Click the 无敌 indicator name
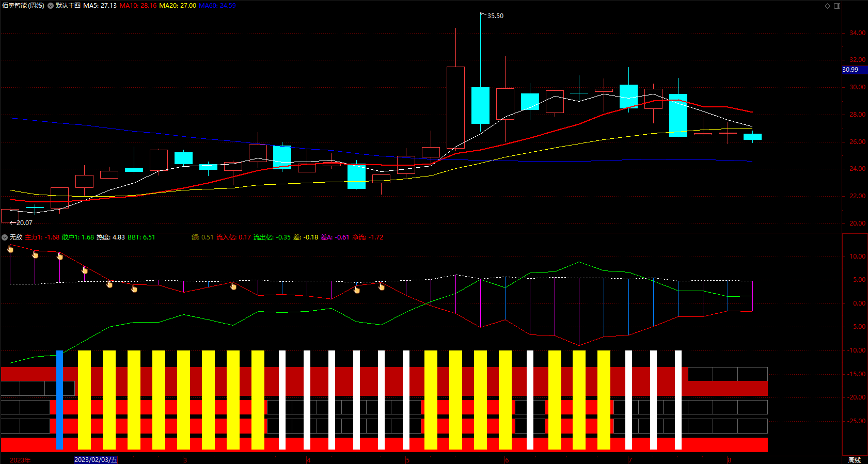This screenshot has width=868, height=464. coord(16,237)
